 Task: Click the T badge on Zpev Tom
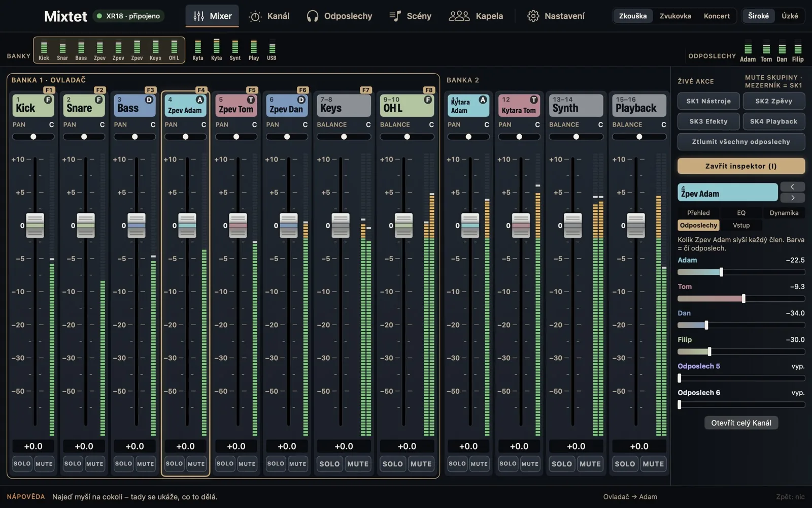click(x=251, y=100)
